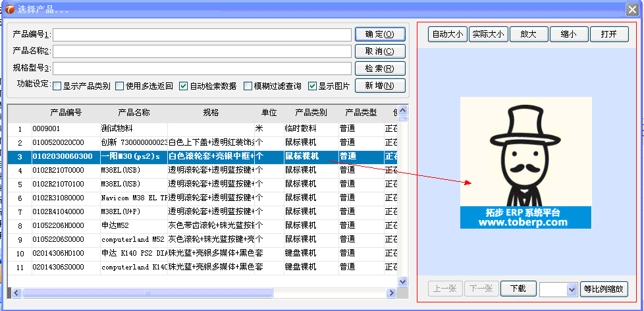Sort by the 产品类别 column header
The image size is (644, 311).
pos(311,113)
